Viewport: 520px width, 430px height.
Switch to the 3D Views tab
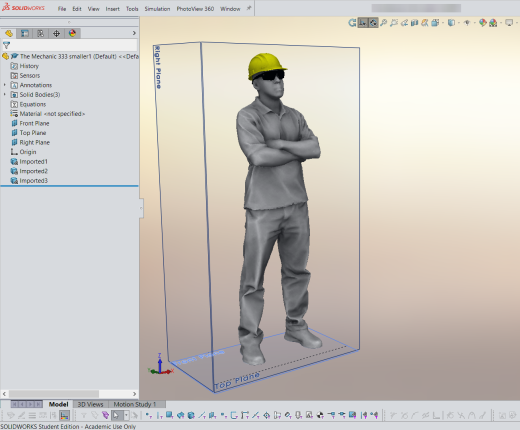[x=90, y=404]
